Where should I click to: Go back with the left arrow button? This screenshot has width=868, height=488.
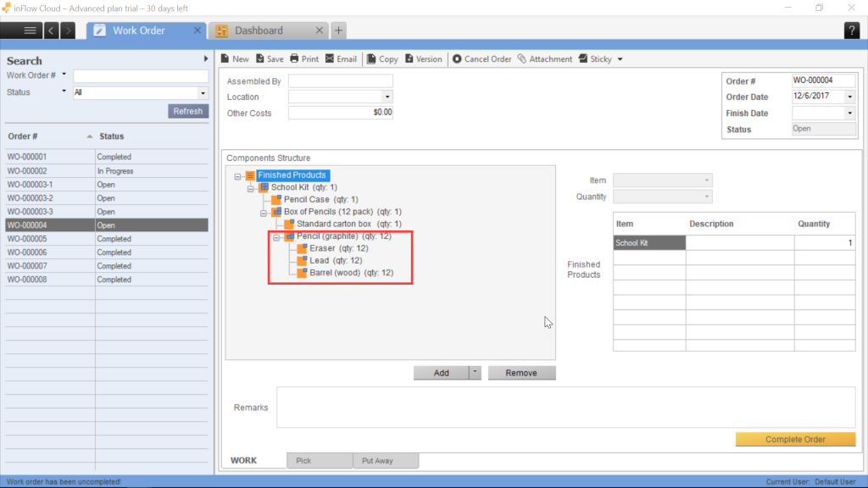[x=51, y=30]
